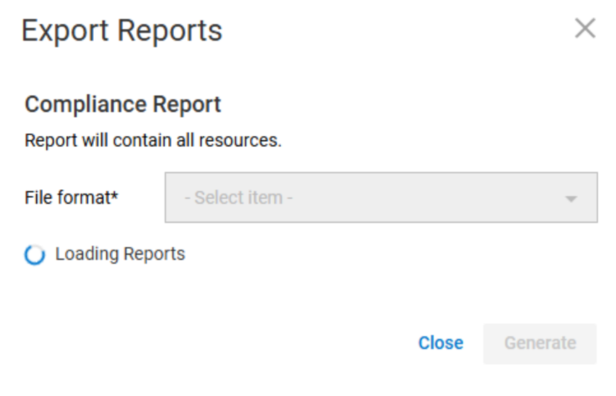Click the 'Loading Reports' status text
Viewport: 616px width, 396px height.
pos(120,254)
